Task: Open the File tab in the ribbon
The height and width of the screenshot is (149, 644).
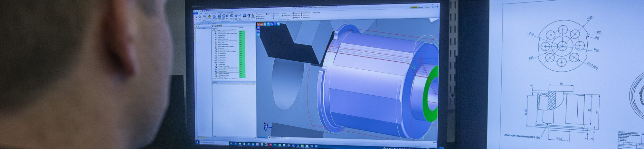Action: (x=196, y=13)
